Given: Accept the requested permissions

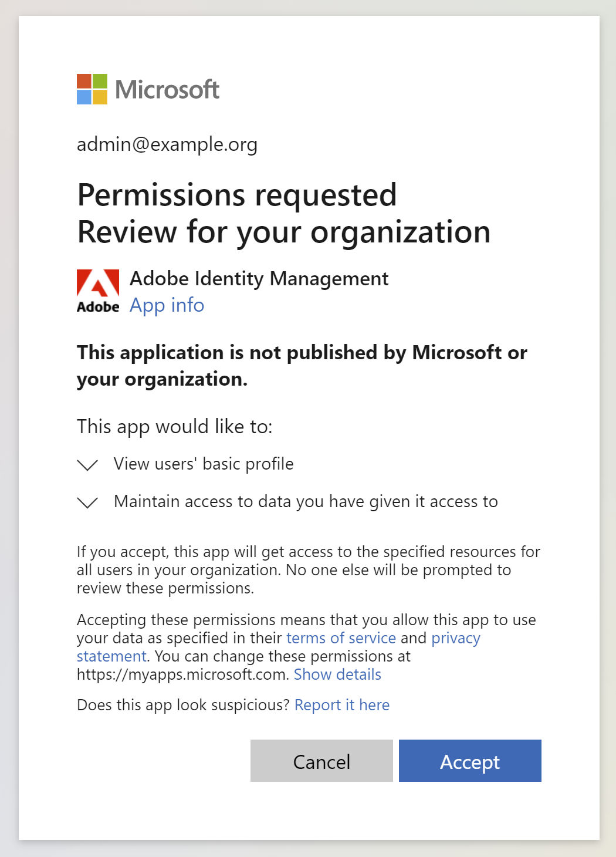Looking at the screenshot, I should pyautogui.click(x=469, y=761).
